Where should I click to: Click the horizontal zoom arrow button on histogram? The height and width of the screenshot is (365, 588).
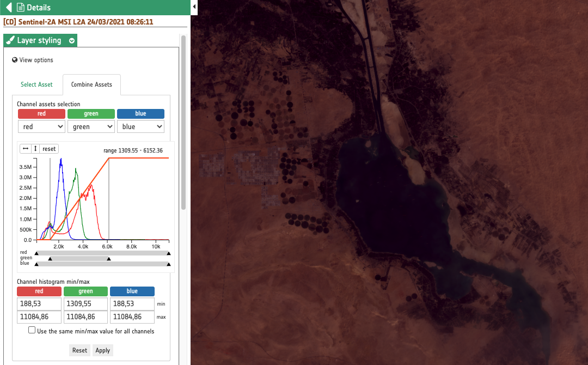pyautogui.click(x=26, y=149)
